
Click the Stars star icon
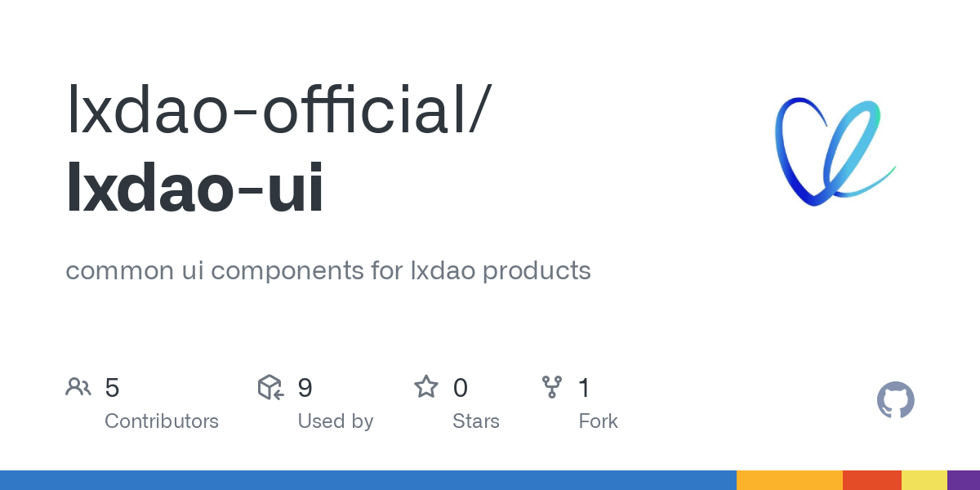click(x=426, y=386)
